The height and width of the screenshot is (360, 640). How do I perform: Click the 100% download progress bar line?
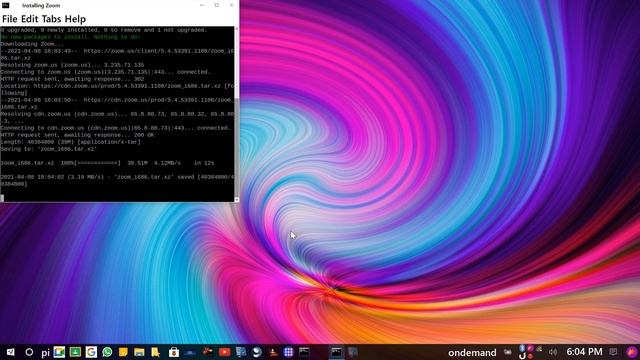[107, 163]
